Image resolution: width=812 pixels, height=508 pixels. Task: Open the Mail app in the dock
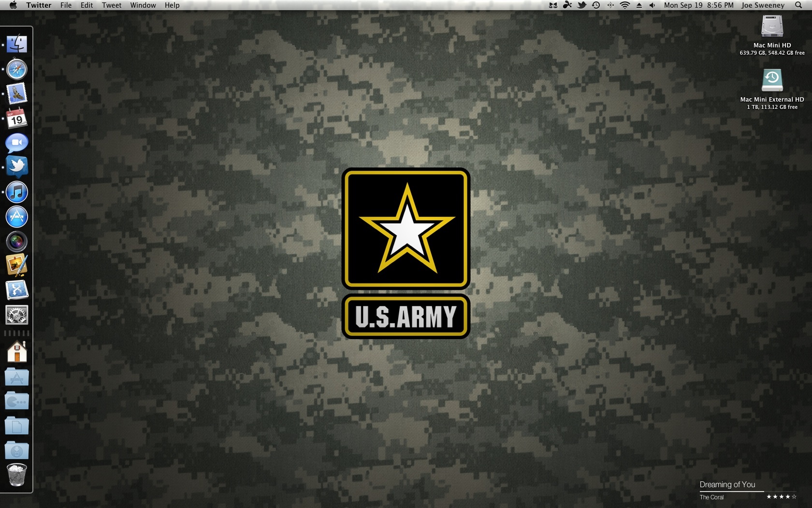17,94
